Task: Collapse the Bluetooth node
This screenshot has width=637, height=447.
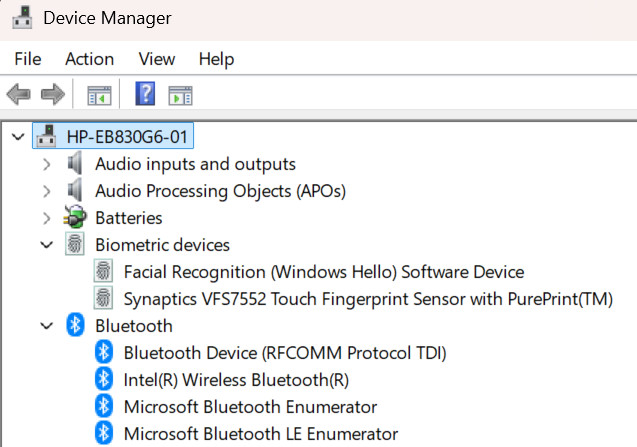Action: click(x=47, y=326)
